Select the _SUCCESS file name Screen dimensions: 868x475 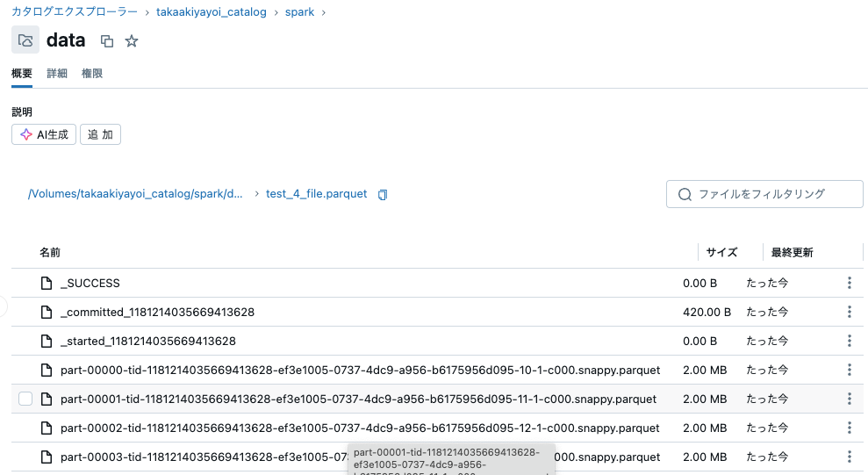[x=90, y=283]
